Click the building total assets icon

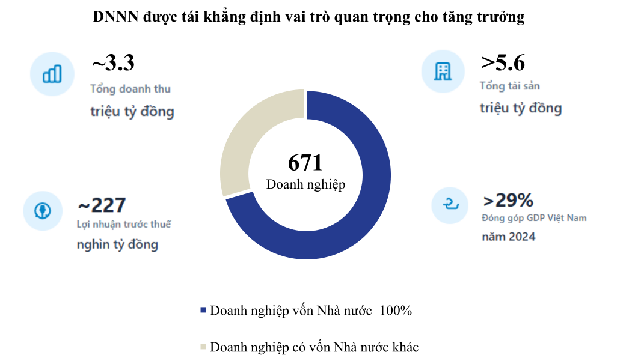coord(443,71)
